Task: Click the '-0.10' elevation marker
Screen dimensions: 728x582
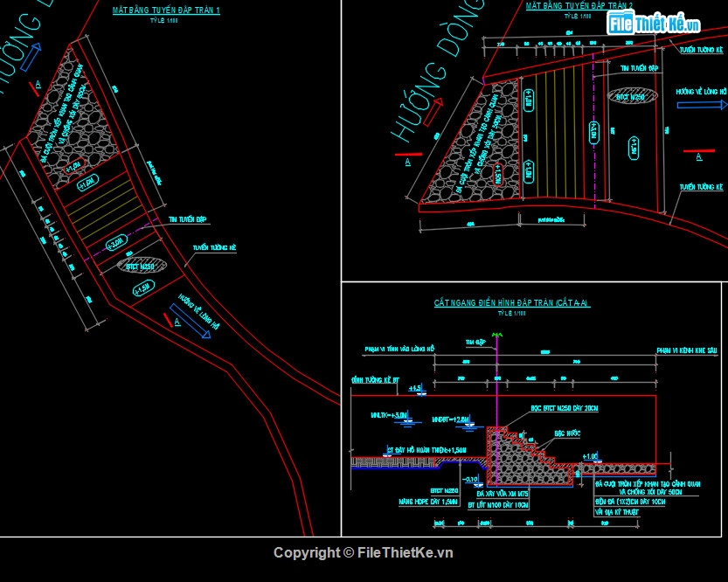Action: click(470, 480)
